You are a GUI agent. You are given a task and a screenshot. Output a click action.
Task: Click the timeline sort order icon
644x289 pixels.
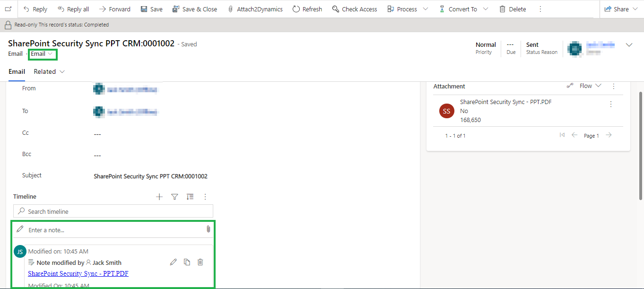190,196
